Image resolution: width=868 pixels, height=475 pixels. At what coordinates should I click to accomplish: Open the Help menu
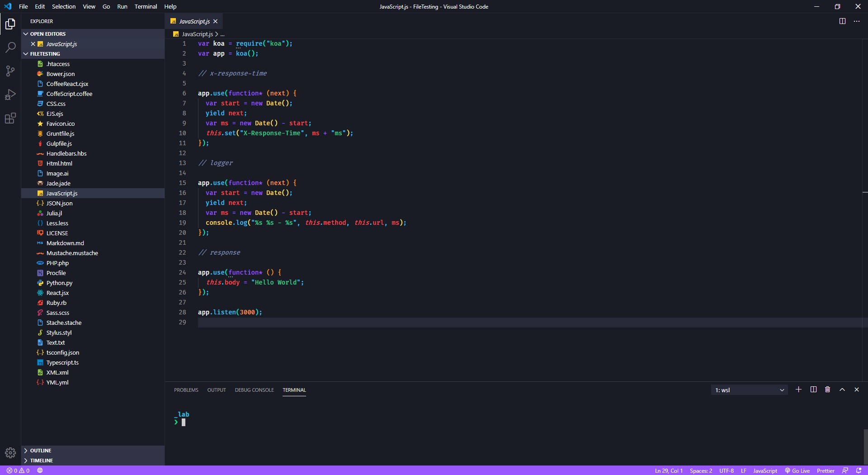170,6
